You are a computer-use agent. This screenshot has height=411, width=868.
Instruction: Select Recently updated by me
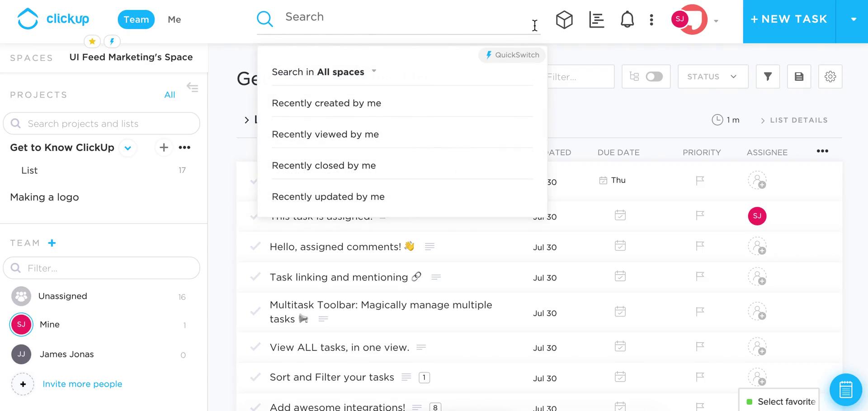click(x=402, y=196)
